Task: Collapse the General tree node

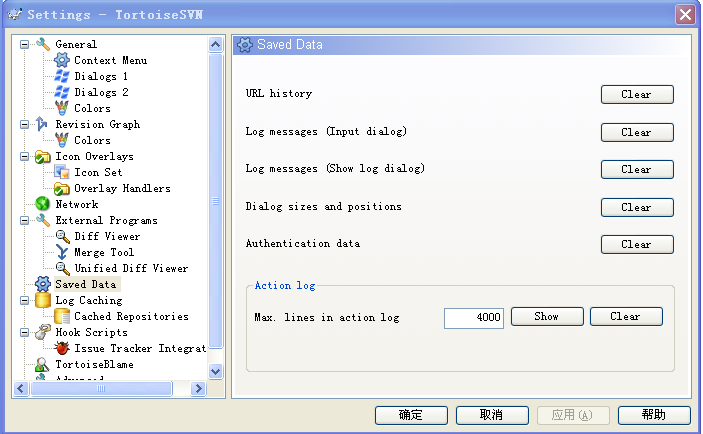Action: [x=24, y=44]
